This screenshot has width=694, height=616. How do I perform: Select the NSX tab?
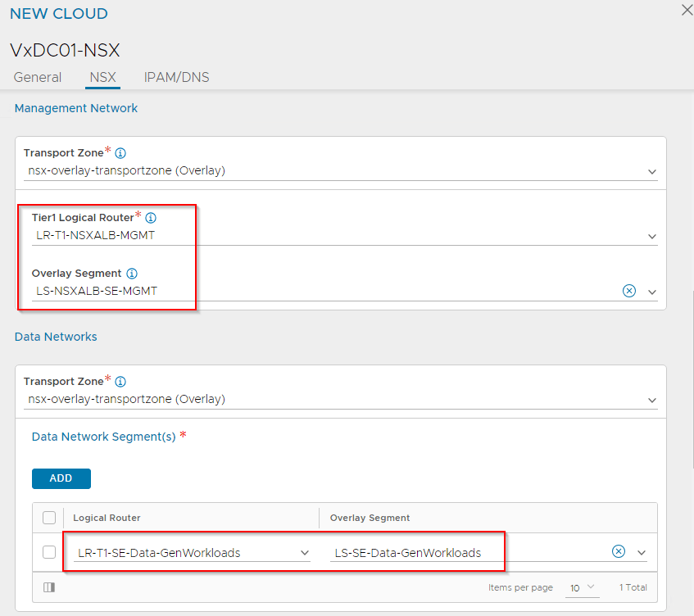[x=102, y=77]
